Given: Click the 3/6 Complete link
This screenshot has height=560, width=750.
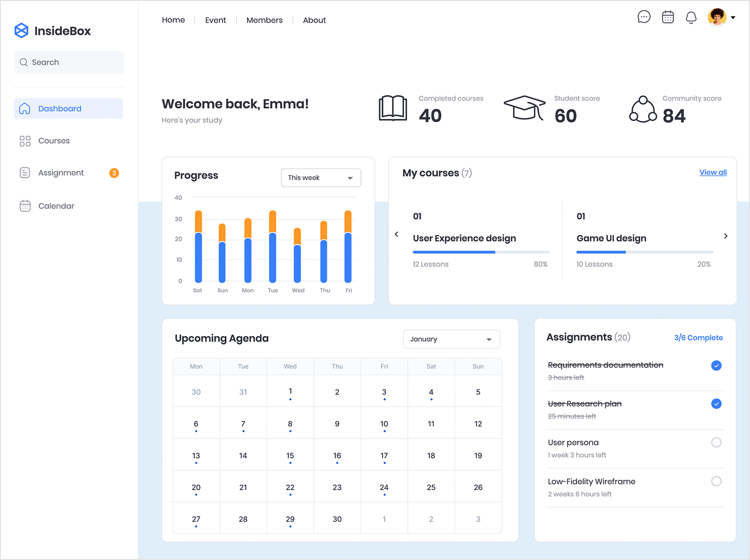Looking at the screenshot, I should pos(698,337).
